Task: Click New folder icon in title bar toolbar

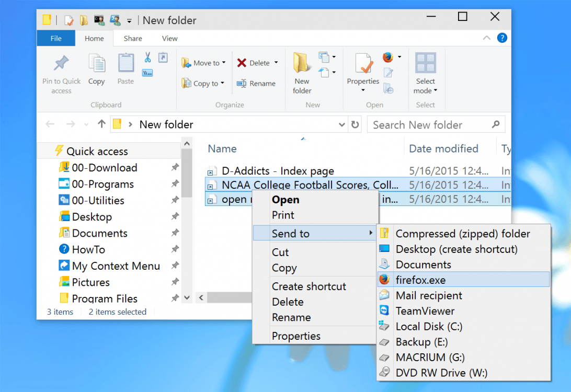Action: point(84,20)
